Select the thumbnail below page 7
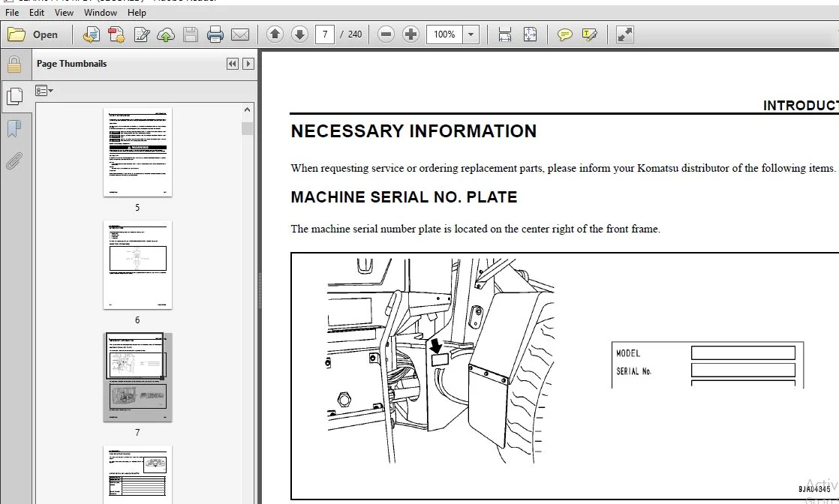This screenshot has width=839, height=504. tap(137, 475)
